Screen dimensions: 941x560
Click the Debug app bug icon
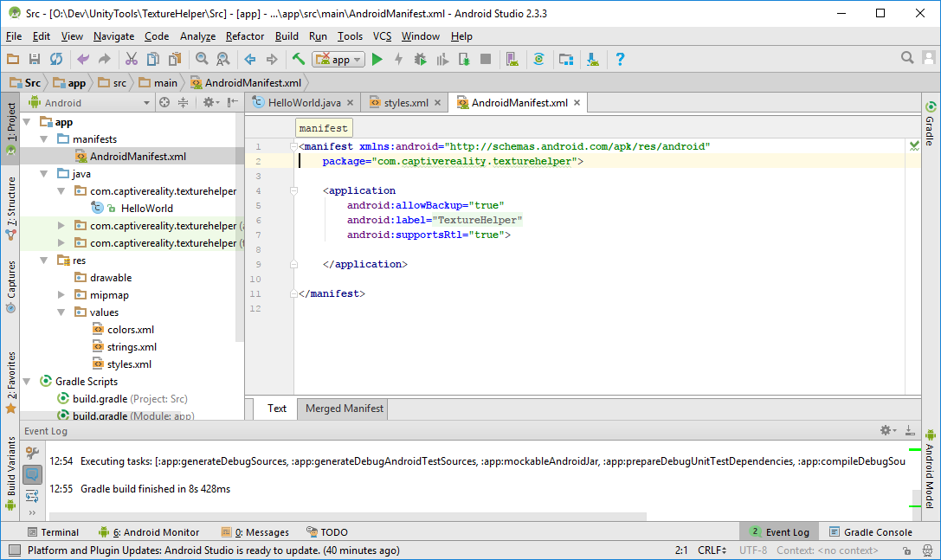coord(420,59)
